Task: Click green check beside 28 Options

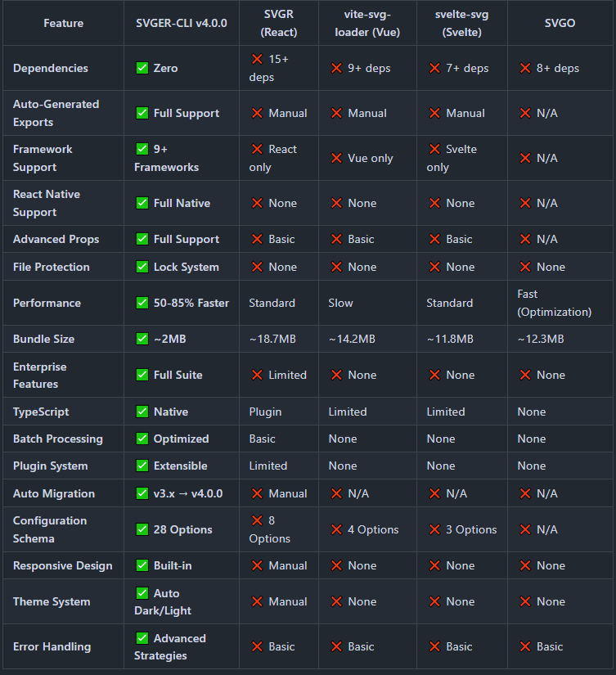Action: pyautogui.click(x=142, y=529)
